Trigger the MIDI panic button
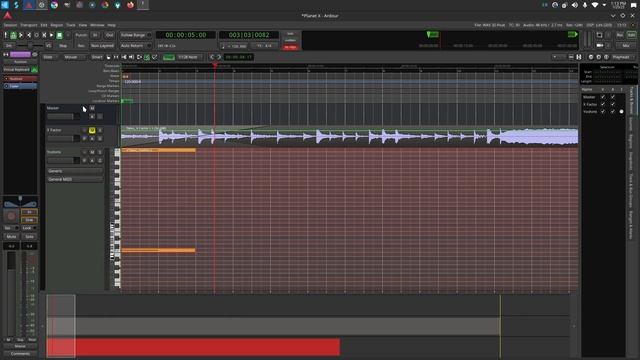640x360 pixels. (x=6, y=35)
